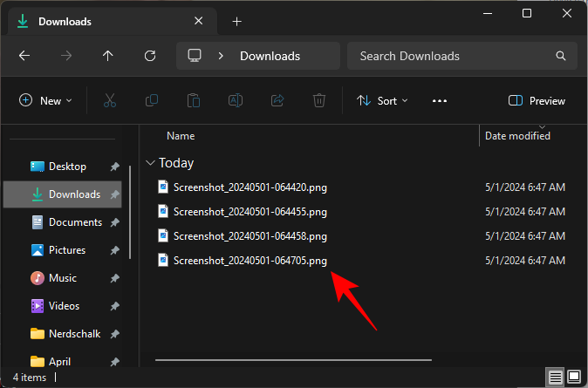
Task: Refresh the Downloads folder view
Action: [x=150, y=56]
